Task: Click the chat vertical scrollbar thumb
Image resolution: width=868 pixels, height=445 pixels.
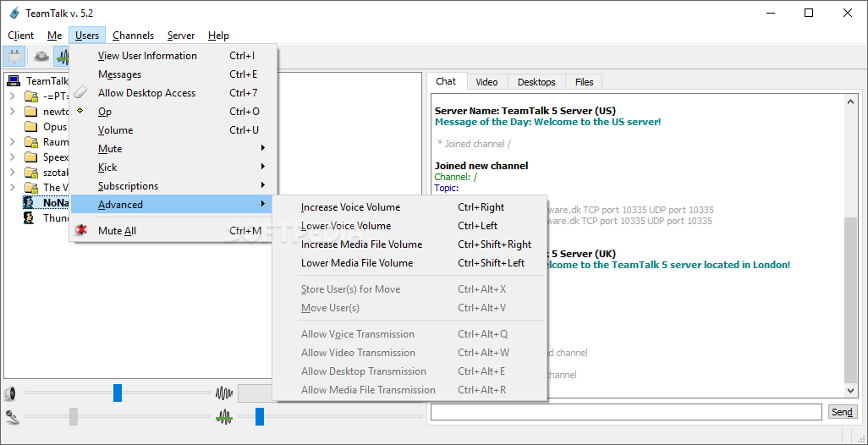Action: 851,300
